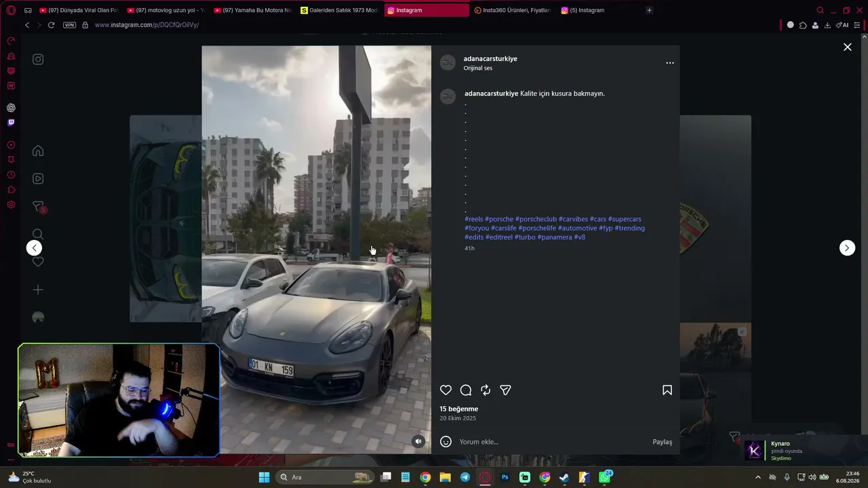Image resolution: width=868 pixels, height=488 pixels.
Task: Open the weather widget 25°C
Action: pos(30,477)
